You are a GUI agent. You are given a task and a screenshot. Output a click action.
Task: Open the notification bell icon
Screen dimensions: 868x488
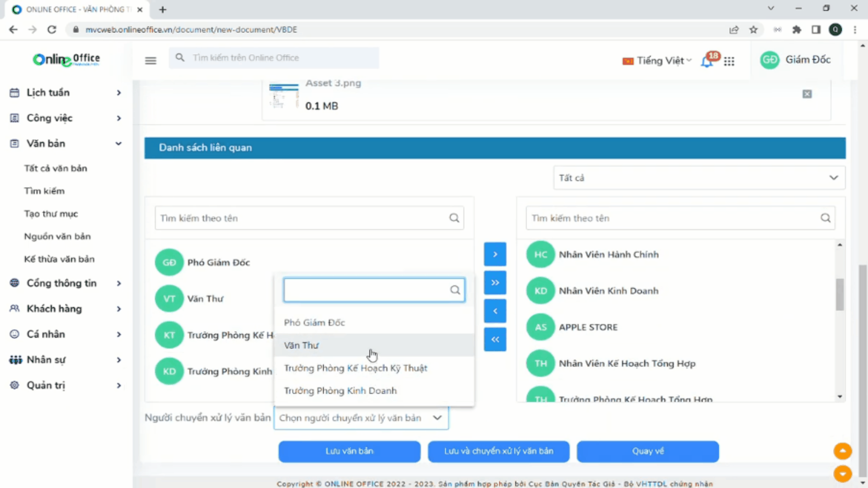[x=707, y=61]
